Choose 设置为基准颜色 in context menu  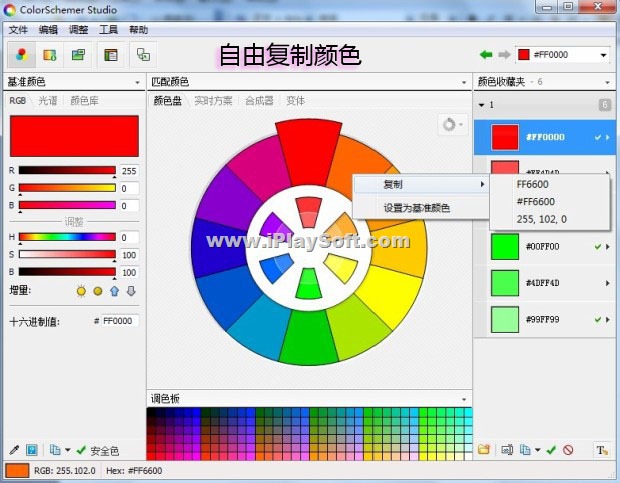tap(421, 208)
